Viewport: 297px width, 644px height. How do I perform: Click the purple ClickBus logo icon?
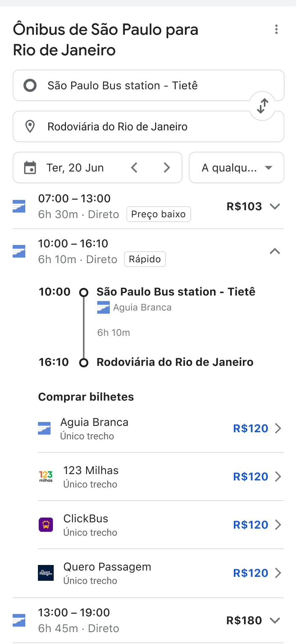pos(46,525)
